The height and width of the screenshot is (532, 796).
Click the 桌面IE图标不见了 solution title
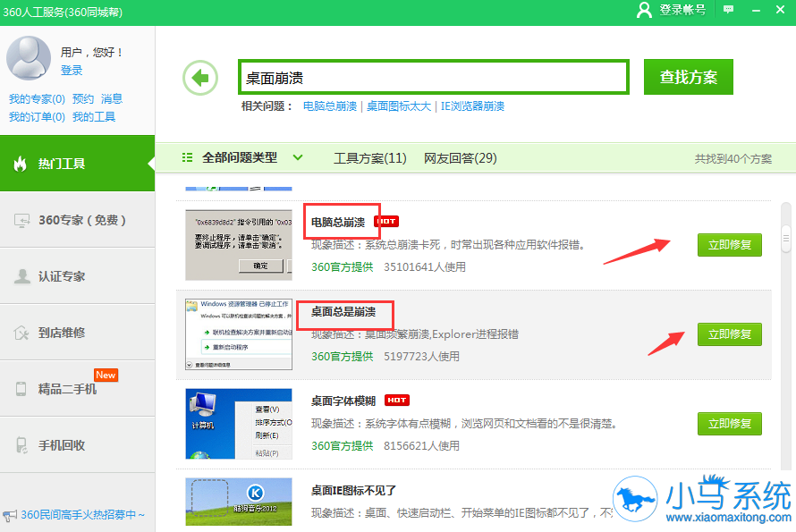(x=354, y=490)
